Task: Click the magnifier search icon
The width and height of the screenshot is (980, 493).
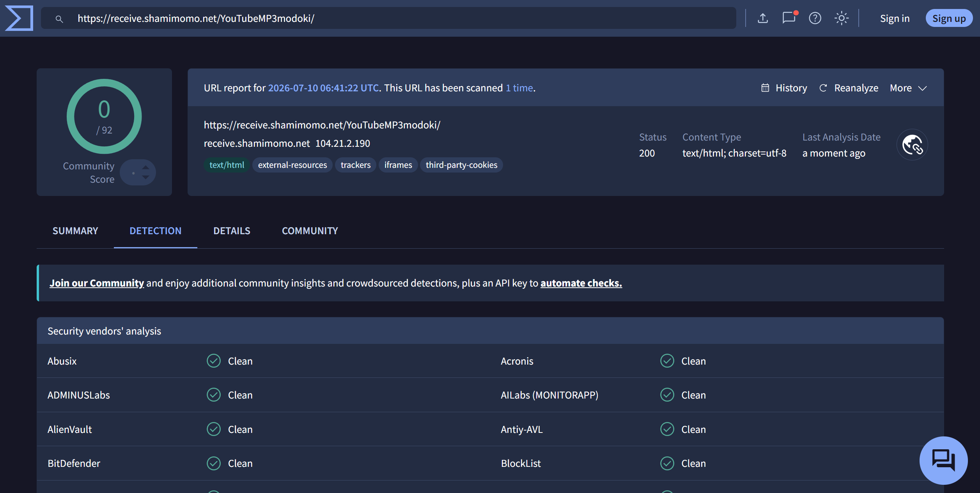Action: click(x=59, y=19)
